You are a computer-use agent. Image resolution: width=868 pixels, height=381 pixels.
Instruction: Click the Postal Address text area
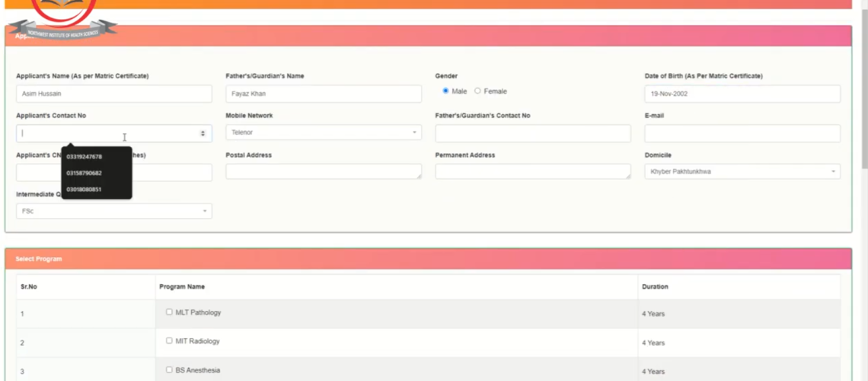(324, 171)
